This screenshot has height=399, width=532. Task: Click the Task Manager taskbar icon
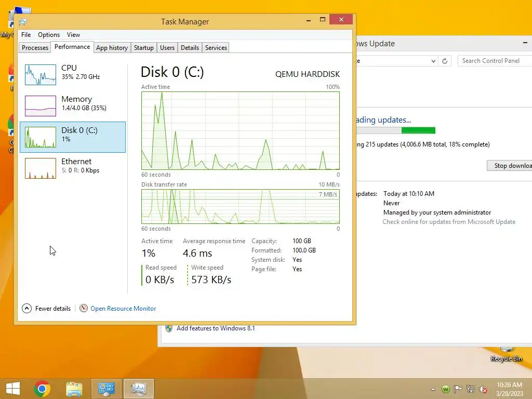pyautogui.click(x=138, y=389)
